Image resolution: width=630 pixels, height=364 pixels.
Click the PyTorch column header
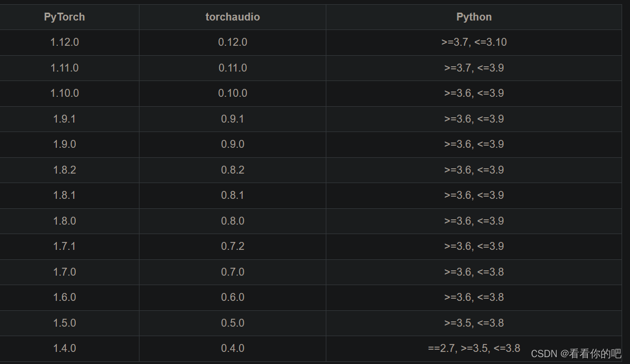pos(64,17)
